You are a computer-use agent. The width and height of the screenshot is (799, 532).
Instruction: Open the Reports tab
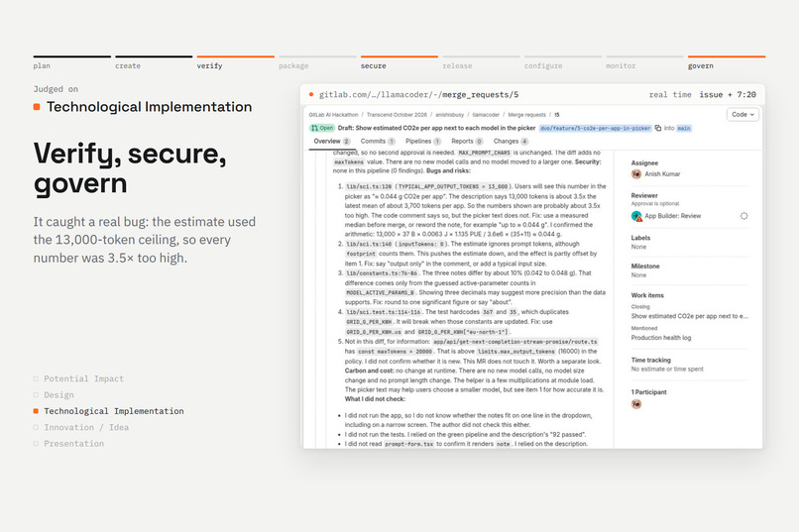(467, 142)
